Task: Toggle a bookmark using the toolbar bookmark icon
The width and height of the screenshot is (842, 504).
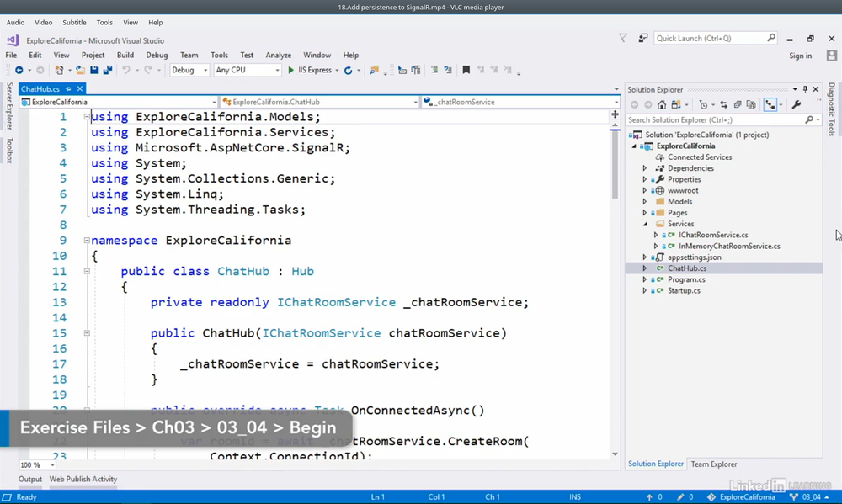Action: coord(466,71)
